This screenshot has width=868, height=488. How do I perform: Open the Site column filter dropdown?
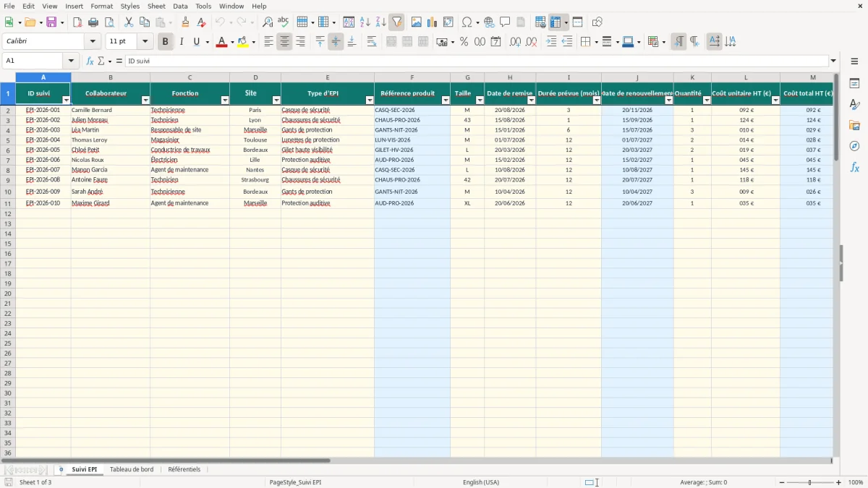276,100
